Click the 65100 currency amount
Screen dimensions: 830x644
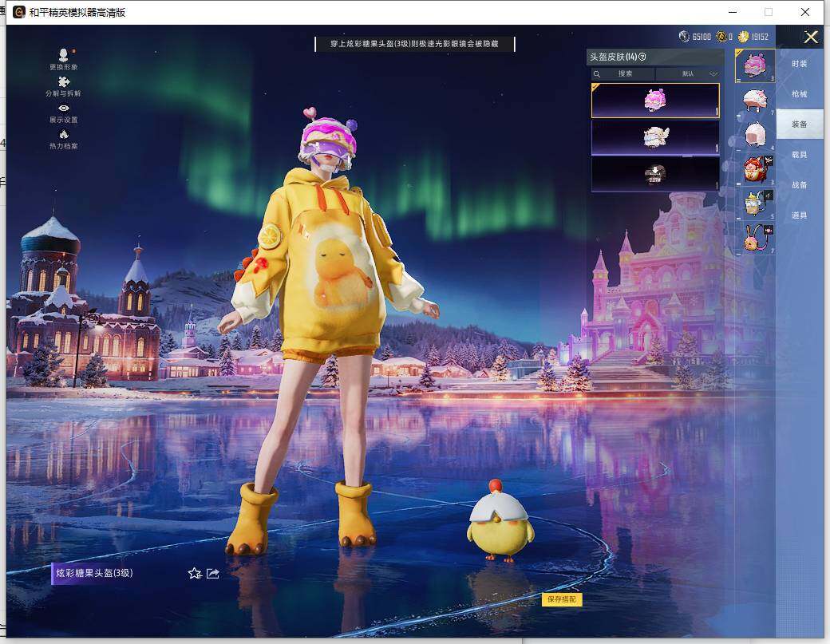click(702, 37)
